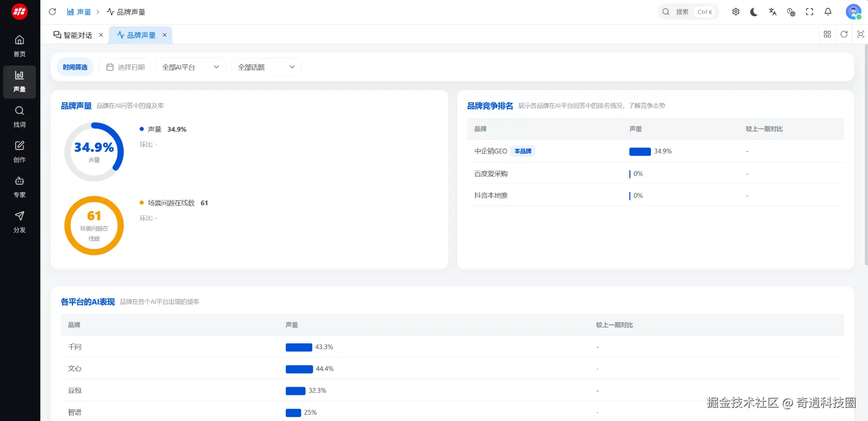
Task: Open the settings gear icon
Action: (736, 12)
